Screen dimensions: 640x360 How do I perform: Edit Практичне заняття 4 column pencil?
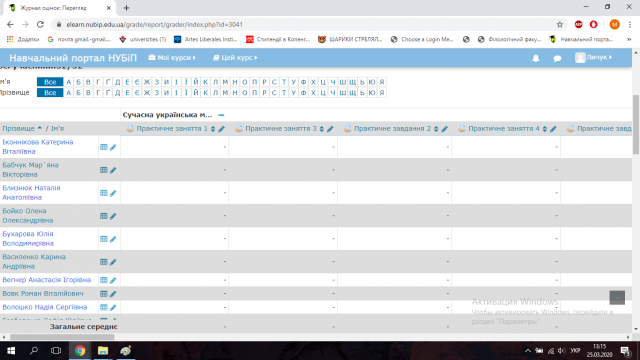click(553, 129)
